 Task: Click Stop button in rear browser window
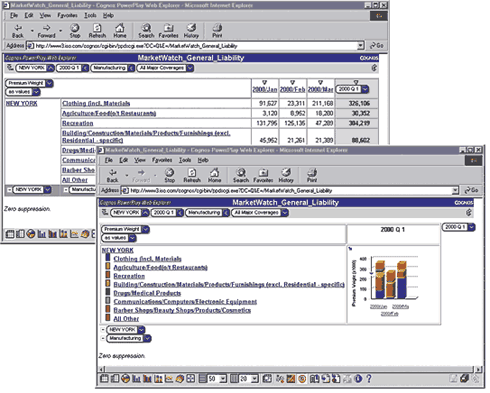click(x=75, y=31)
